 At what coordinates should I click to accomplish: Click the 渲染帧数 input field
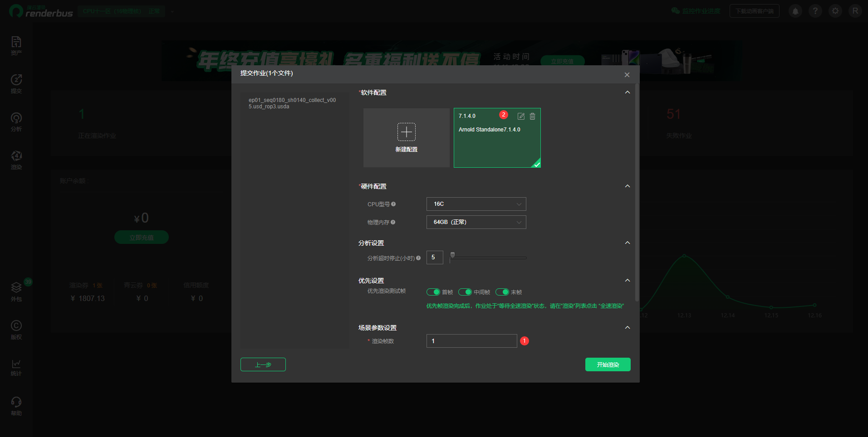(x=472, y=341)
